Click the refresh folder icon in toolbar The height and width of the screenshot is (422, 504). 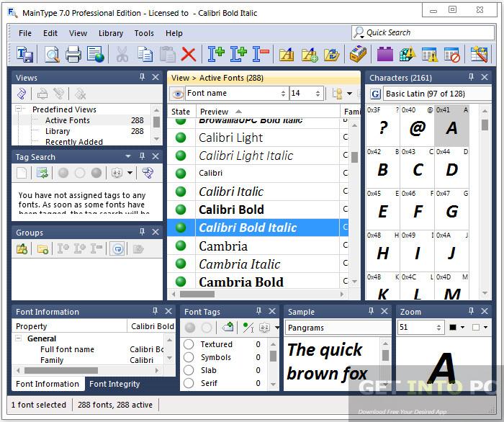tap(332, 54)
